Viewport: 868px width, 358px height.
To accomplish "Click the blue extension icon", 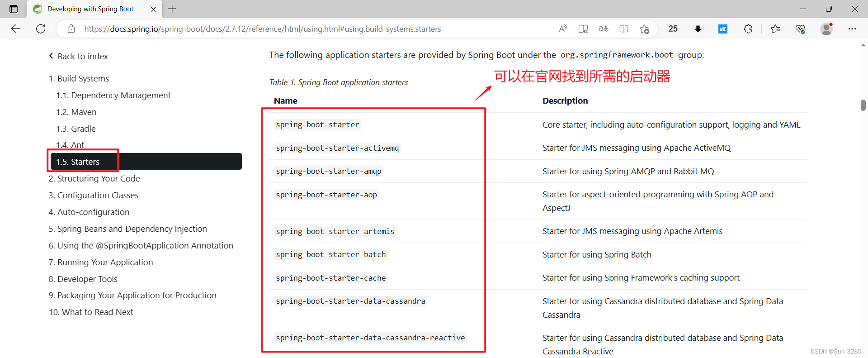I will 723,29.
